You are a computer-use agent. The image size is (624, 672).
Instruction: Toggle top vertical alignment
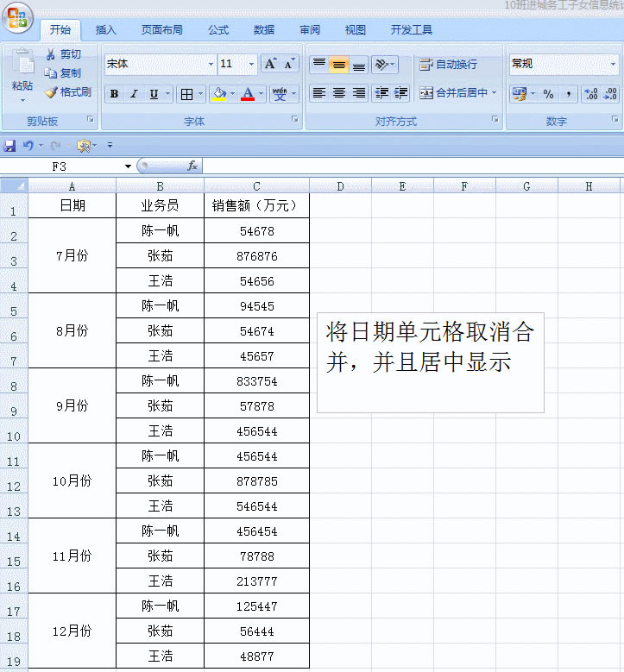(319, 65)
